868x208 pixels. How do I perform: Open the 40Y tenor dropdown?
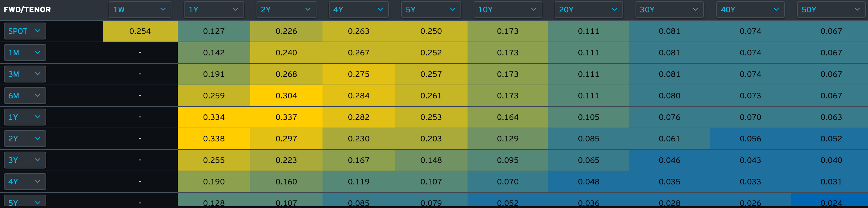click(750, 10)
